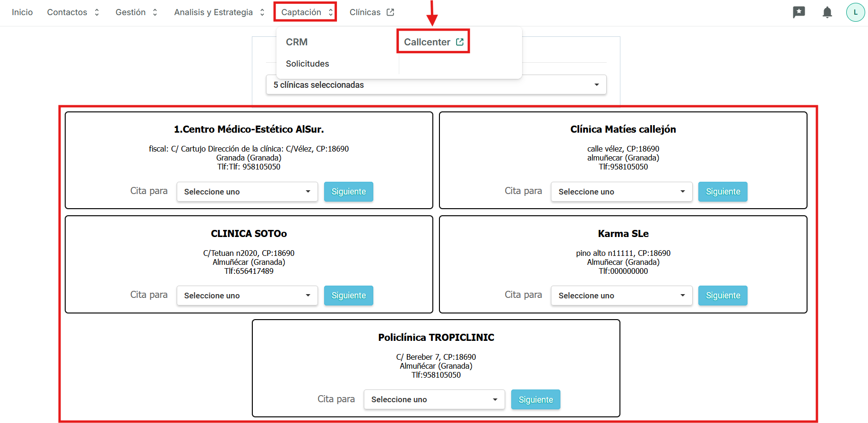Screen dimensions: 868x423
Task: Expand the 5 clínicas seleccionadas dropdown
Action: [x=436, y=85]
